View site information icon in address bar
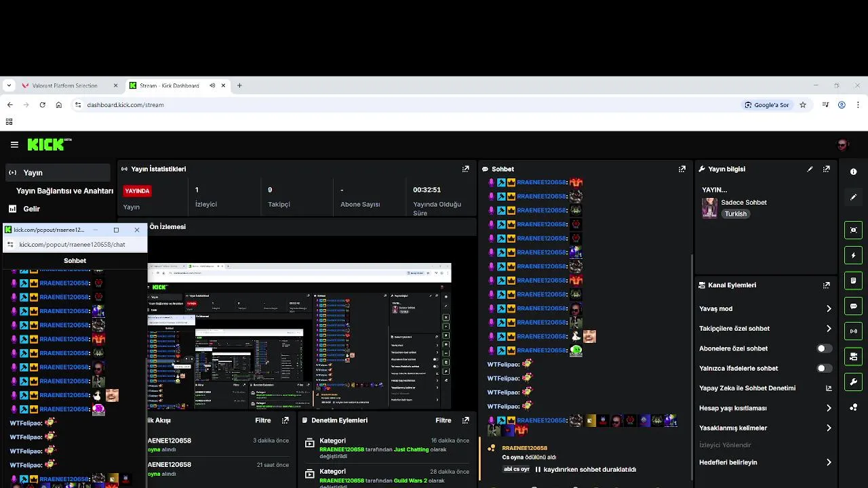Image resolution: width=868 pixels, height=488 pixels. [78, 105]
